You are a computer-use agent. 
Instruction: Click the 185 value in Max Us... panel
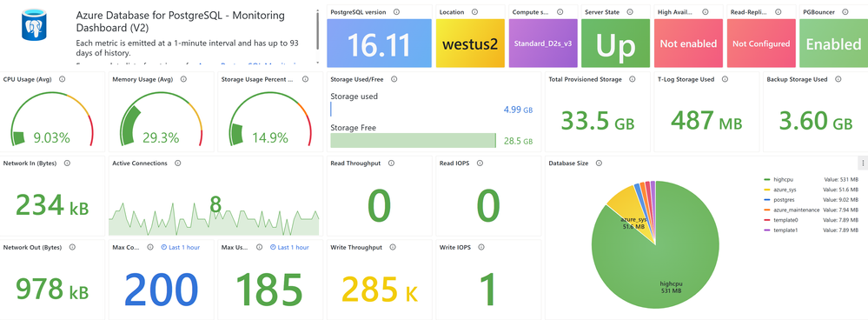[x=269, y=290]
